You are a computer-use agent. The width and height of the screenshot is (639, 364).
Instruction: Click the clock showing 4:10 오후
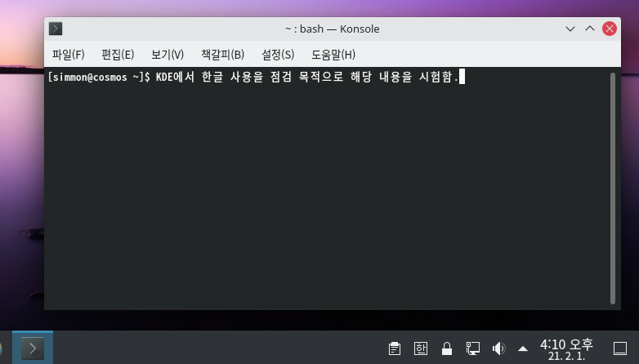coord(566,349)
